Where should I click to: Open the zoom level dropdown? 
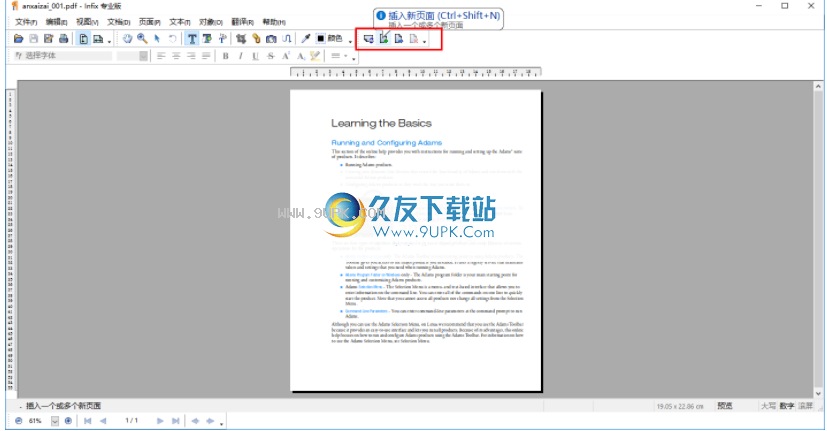55,420
